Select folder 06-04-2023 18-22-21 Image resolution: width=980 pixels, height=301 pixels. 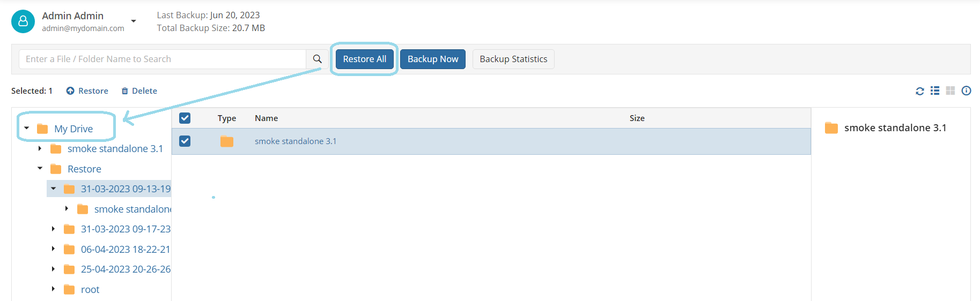point(126,250)
